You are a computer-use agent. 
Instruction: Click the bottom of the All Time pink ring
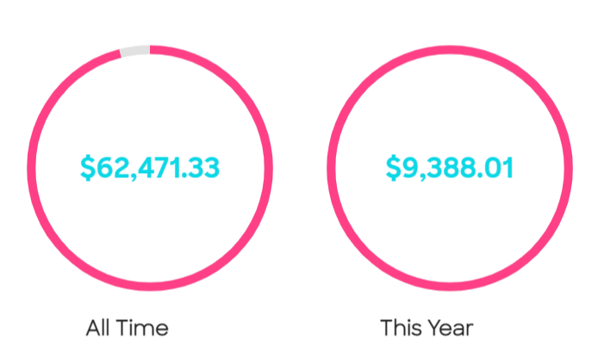150,287
